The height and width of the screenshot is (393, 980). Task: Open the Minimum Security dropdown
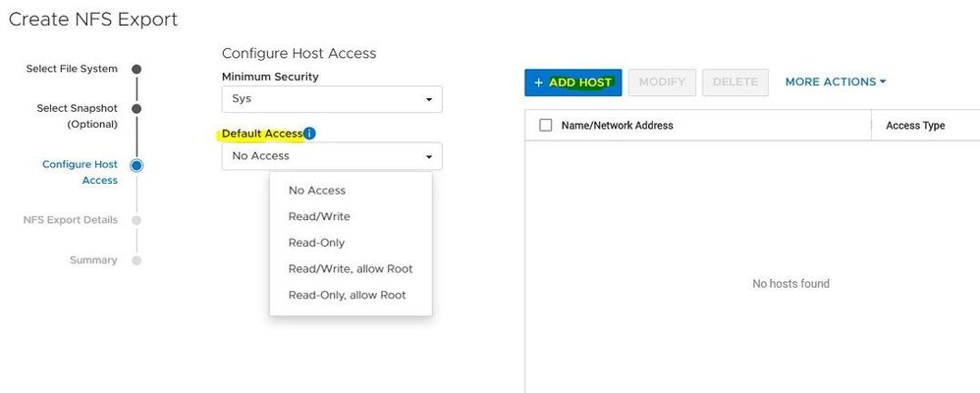[332, 99]
